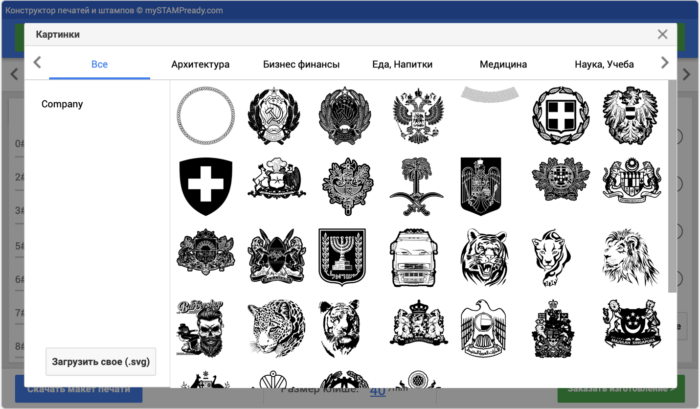Click the 40 cliche size value

tap(378, 391)
